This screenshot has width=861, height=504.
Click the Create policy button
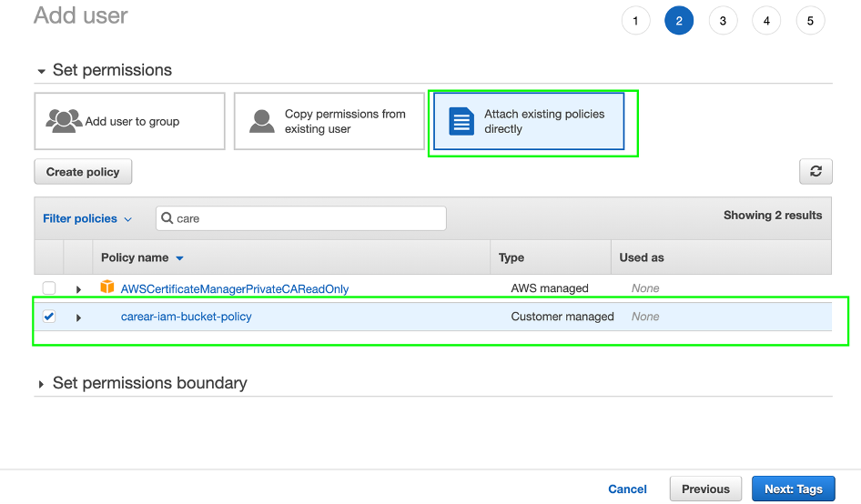83,172
